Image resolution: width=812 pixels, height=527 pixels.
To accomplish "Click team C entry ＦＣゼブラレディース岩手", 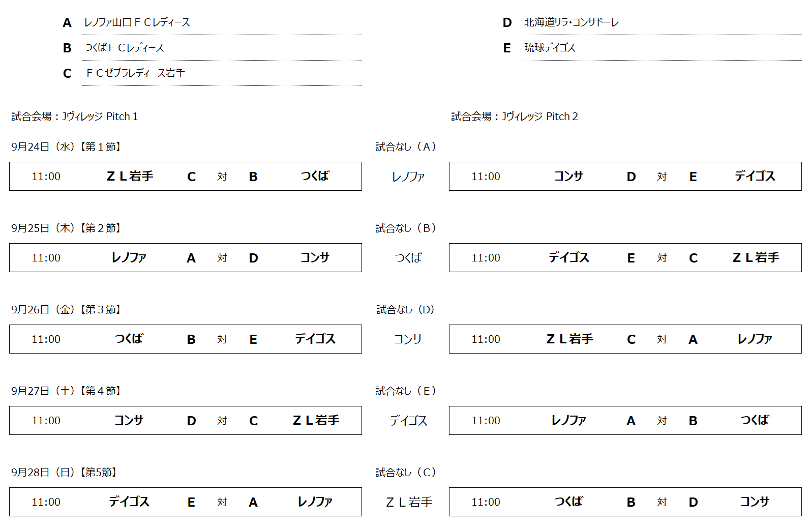I will point(136,73).
